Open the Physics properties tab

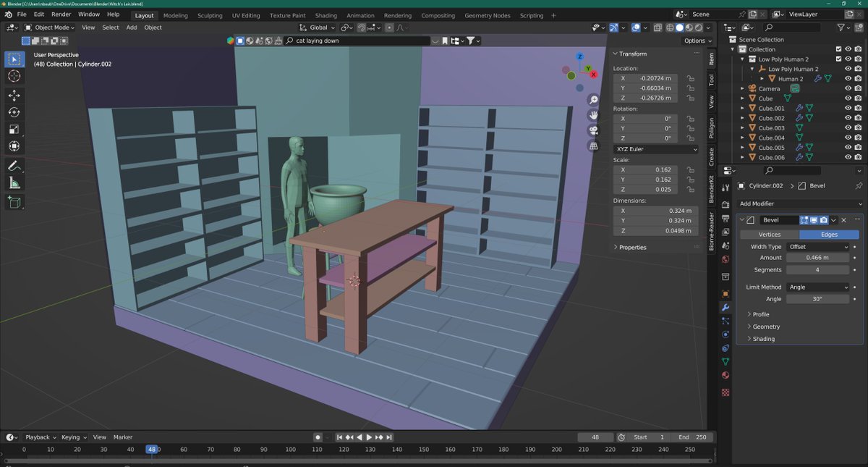pos(726,335)
